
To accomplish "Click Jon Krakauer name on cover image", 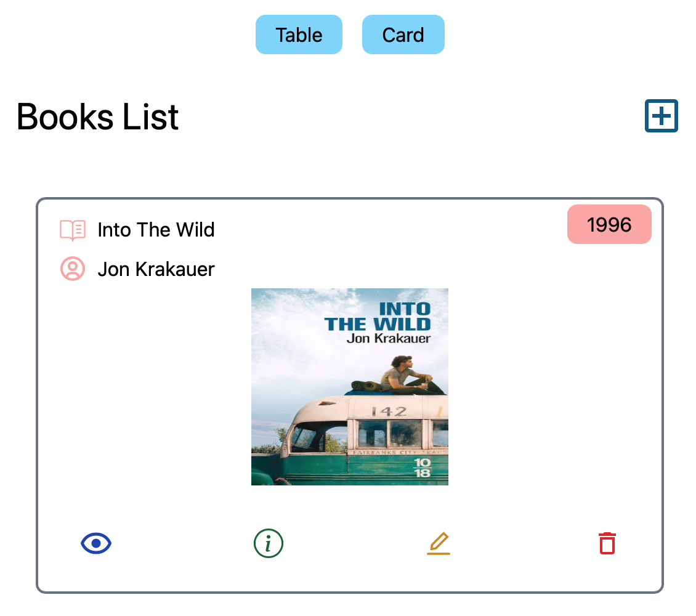I will (x=389, y=339).
